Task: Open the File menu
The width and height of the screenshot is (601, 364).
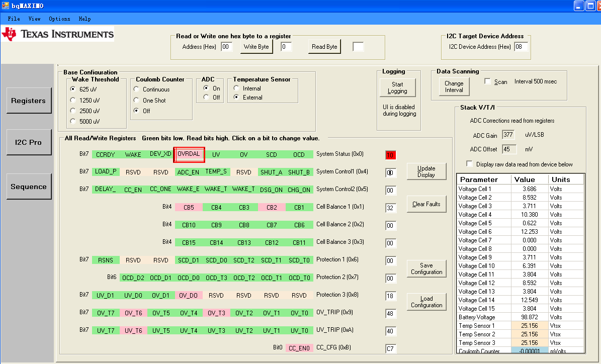Action: (x=14, y=19)
